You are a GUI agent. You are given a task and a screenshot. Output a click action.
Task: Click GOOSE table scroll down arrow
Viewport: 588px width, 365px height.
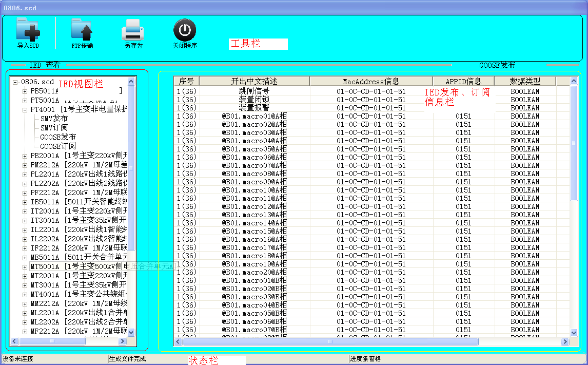pyautogui.click(x=574, y=332)
